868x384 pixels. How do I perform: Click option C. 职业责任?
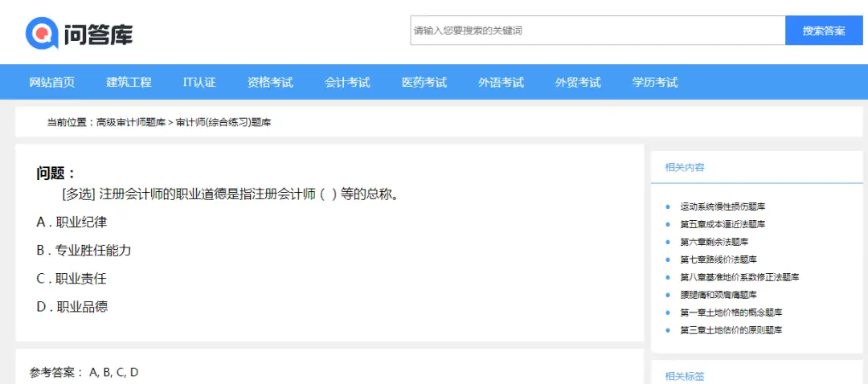72,278
